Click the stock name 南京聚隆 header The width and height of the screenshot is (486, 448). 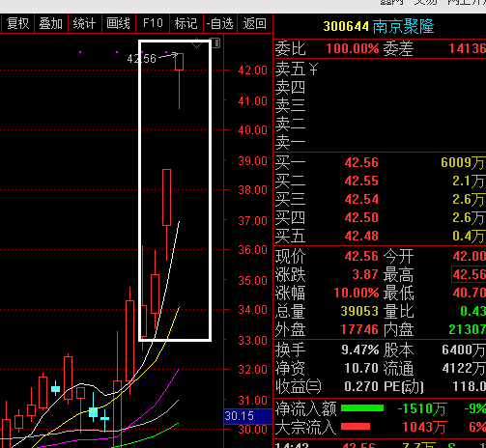[404, 26]
